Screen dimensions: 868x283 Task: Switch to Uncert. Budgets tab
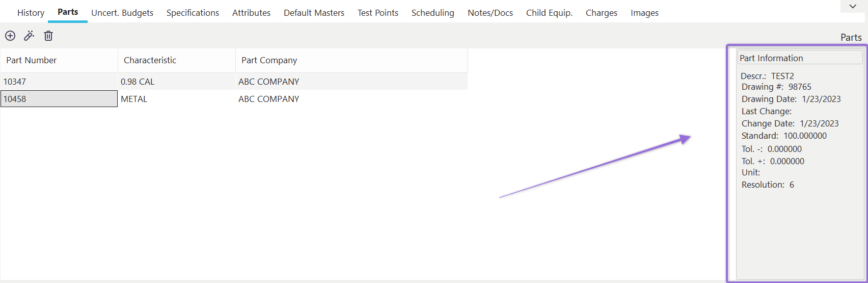[x=122, y=13]
